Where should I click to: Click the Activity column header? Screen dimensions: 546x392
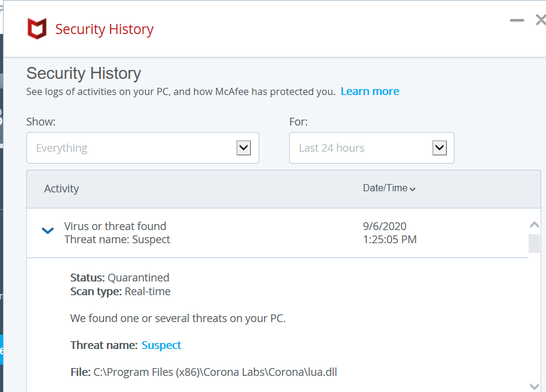(x=61, y=189)
